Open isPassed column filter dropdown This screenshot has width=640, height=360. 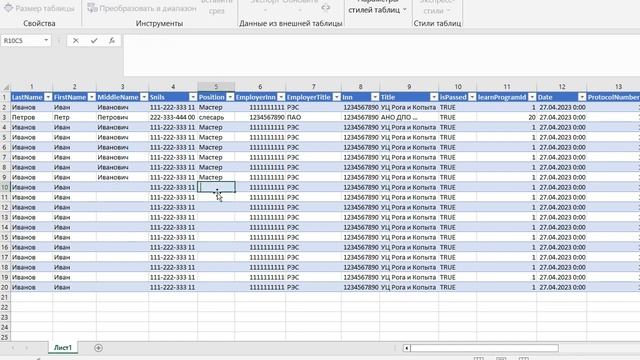(x=472, y=97)
